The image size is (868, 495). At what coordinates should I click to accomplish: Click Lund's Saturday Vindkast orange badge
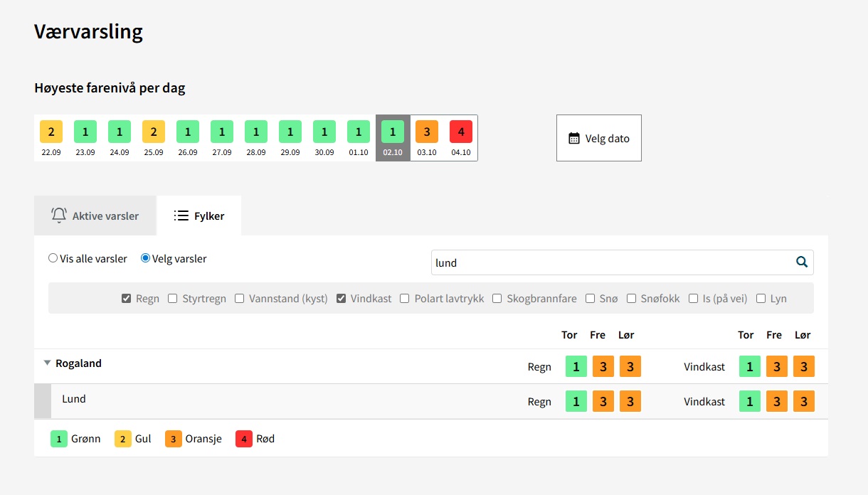(804, 401)
